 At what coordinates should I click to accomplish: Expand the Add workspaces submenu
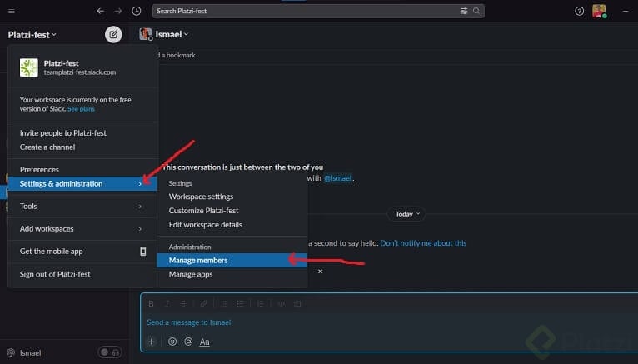point(82,228)
